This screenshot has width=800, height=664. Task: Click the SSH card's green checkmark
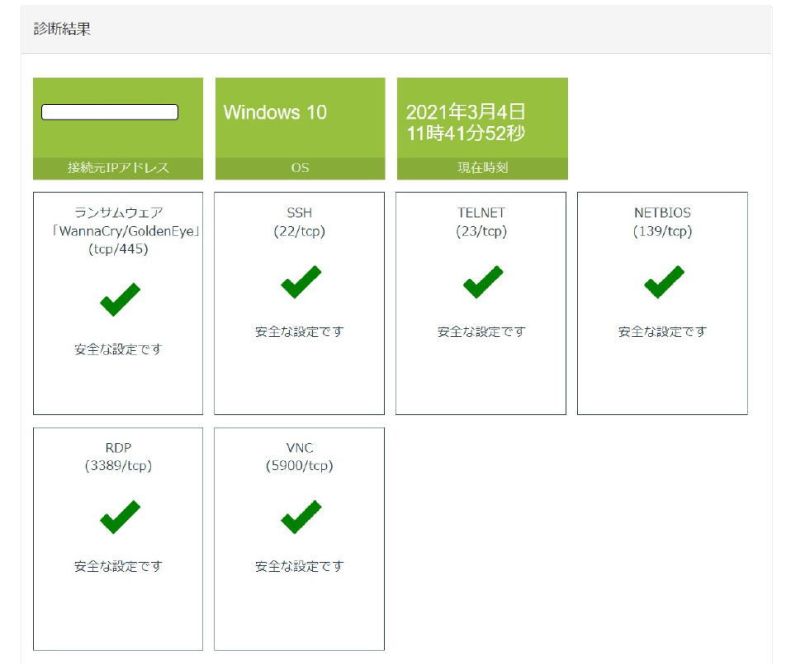click(x=300, y=283)
